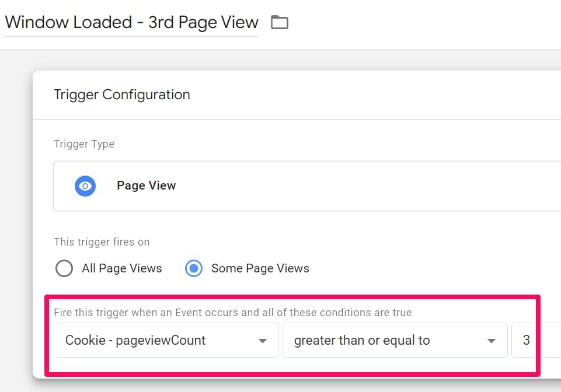Click the "Fire this trigger when" condition text
The image size is (561, 392).
[232, 313]
